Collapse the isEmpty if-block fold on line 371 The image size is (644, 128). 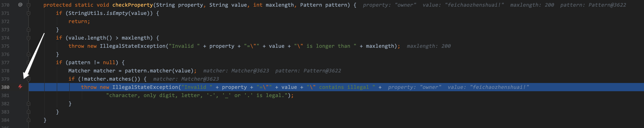[x=29, y=13]
